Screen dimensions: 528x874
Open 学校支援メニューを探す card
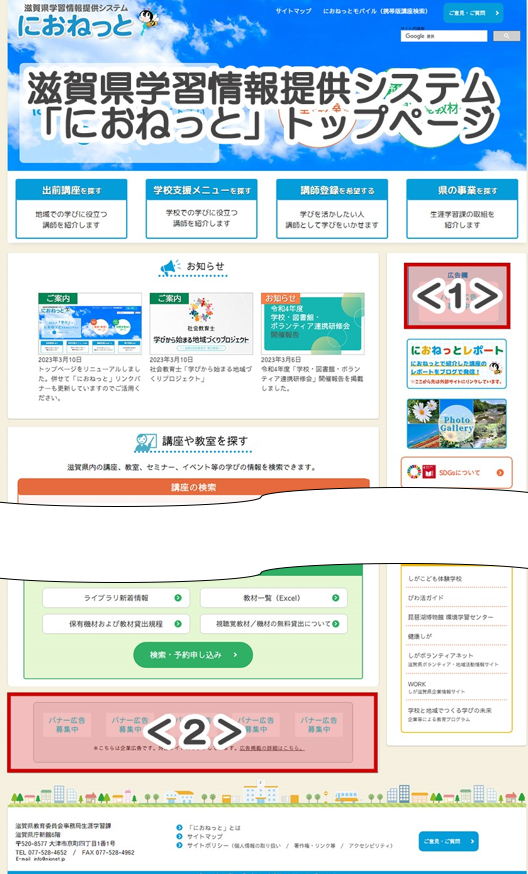pos(201,208)
